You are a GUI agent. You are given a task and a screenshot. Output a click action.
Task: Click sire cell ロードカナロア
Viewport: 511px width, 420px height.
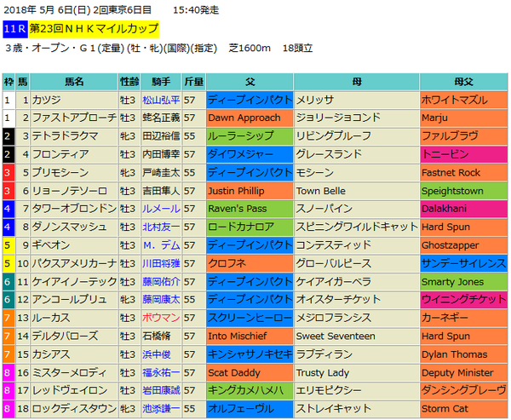click(250, 227)
